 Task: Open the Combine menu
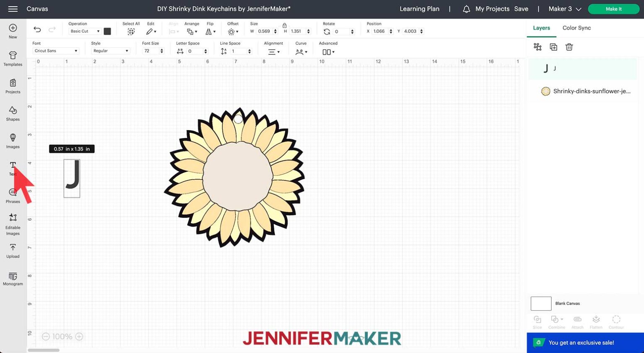click(557, 322)
